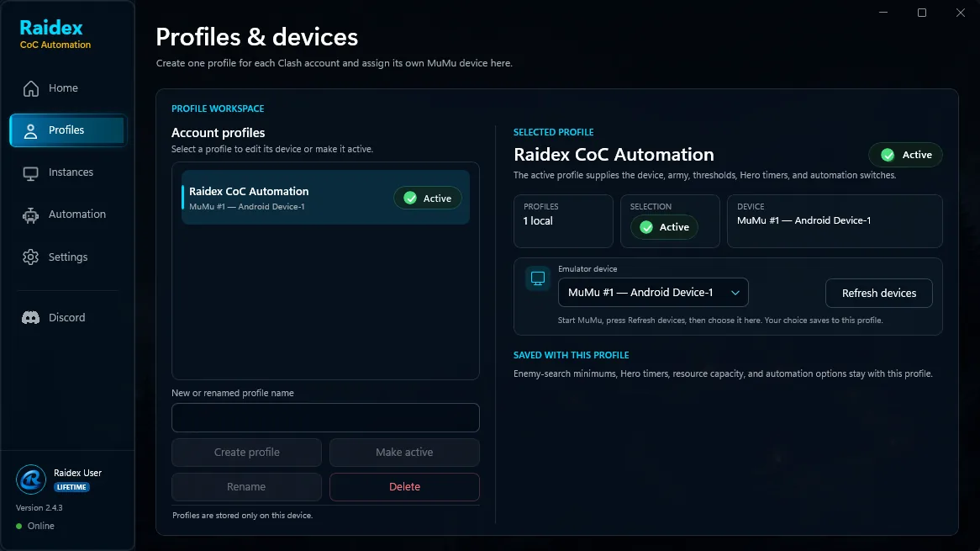
Task: Click the Instances monitor icon
Action: pos(30,173)
